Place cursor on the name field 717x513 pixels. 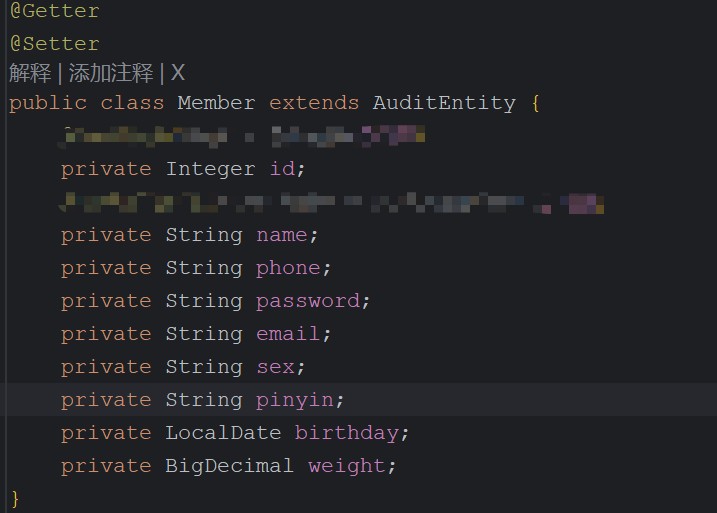point(282,235)
